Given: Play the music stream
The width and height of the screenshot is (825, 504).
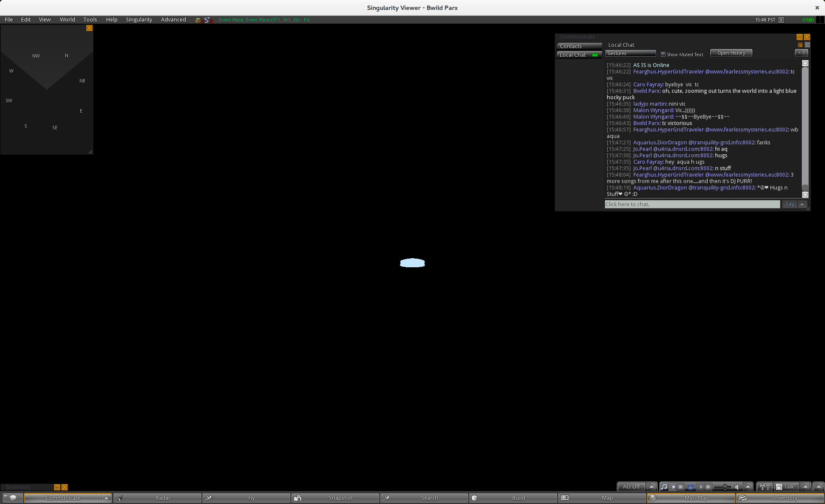Looking at the screenshot, I should pyautogui.click(x=673, y=487).
